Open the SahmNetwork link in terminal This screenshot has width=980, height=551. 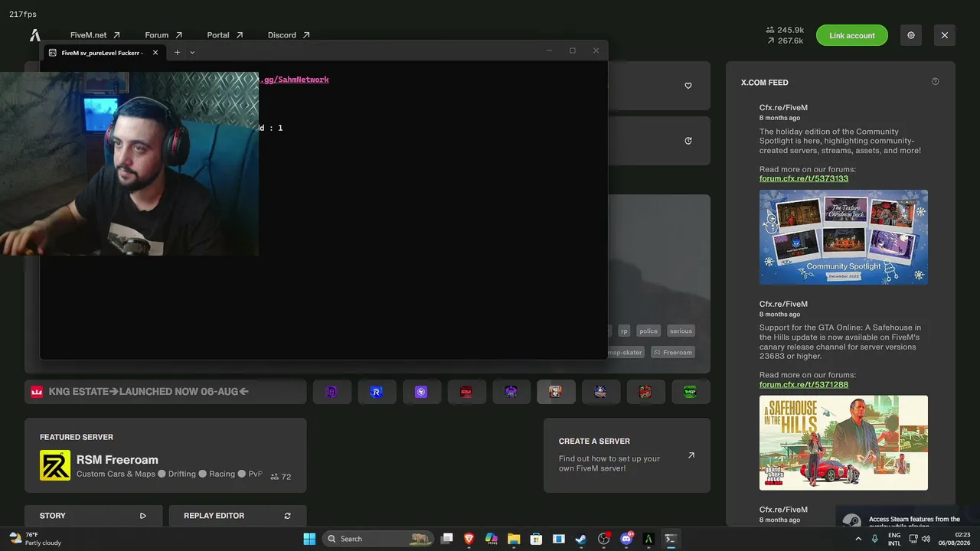[294, 80]
